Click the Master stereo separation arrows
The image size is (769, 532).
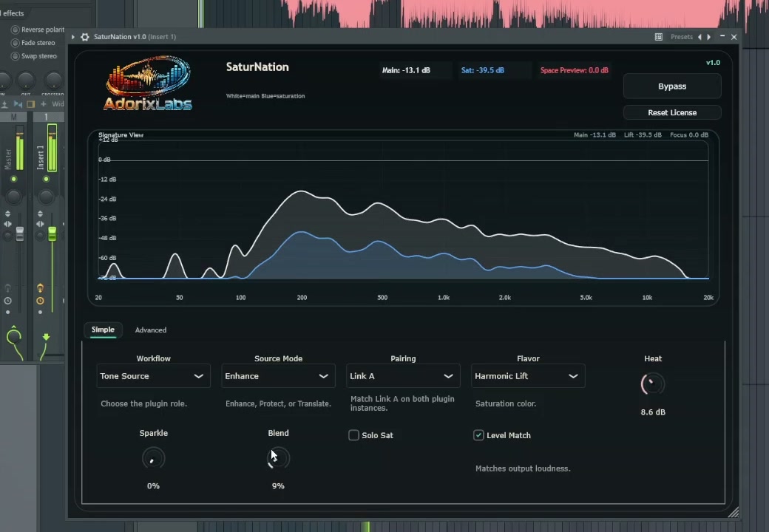tap(8, 225)
